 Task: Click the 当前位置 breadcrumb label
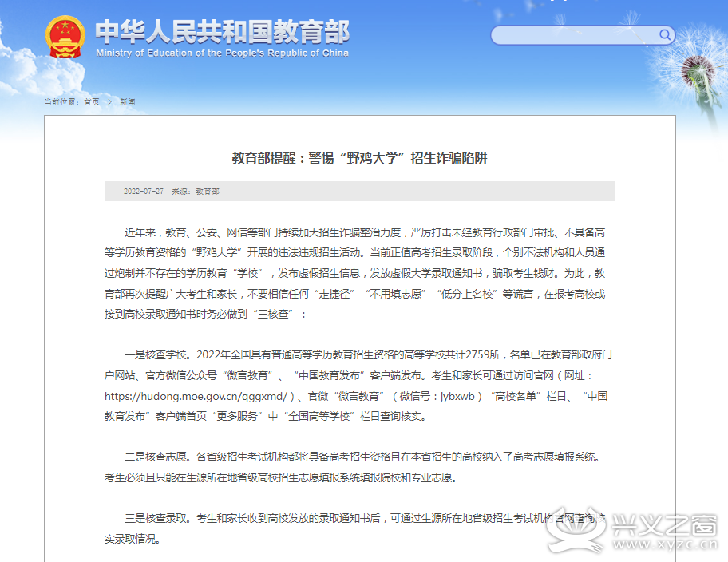click(x=61, y=101)
